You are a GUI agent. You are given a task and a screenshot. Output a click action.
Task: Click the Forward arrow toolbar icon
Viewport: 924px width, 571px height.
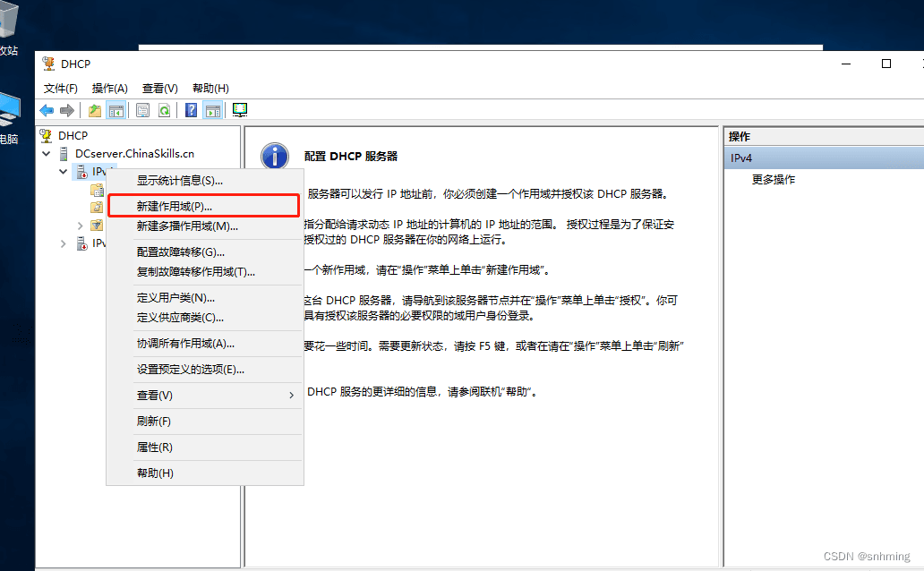pos(66,110)
